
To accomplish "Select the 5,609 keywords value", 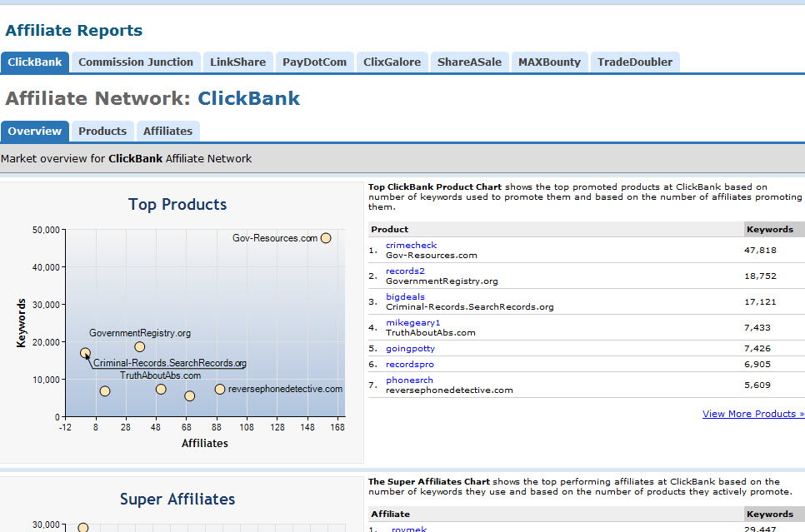I will pyautogui.click(x=757, y=385).
